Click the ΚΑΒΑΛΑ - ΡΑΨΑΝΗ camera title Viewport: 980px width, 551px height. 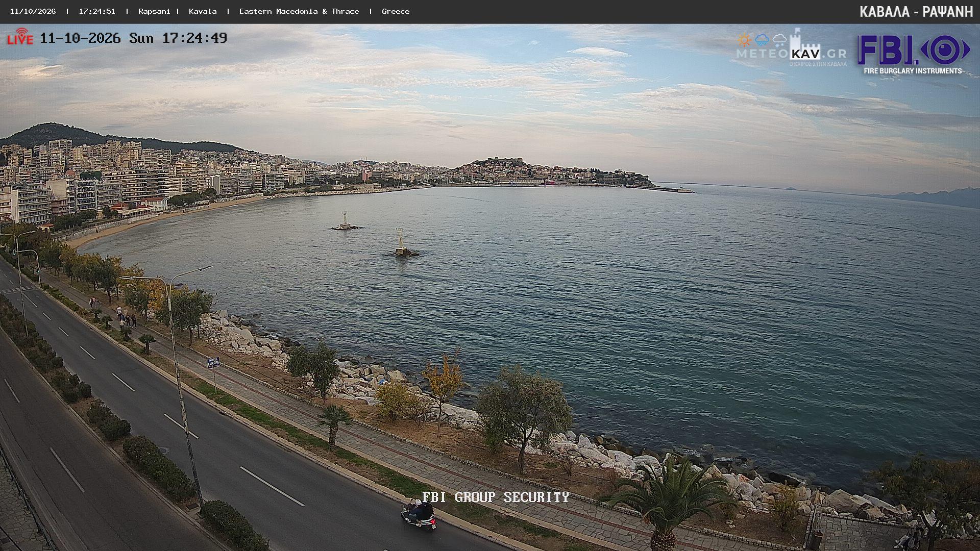[x=916, y=12]
